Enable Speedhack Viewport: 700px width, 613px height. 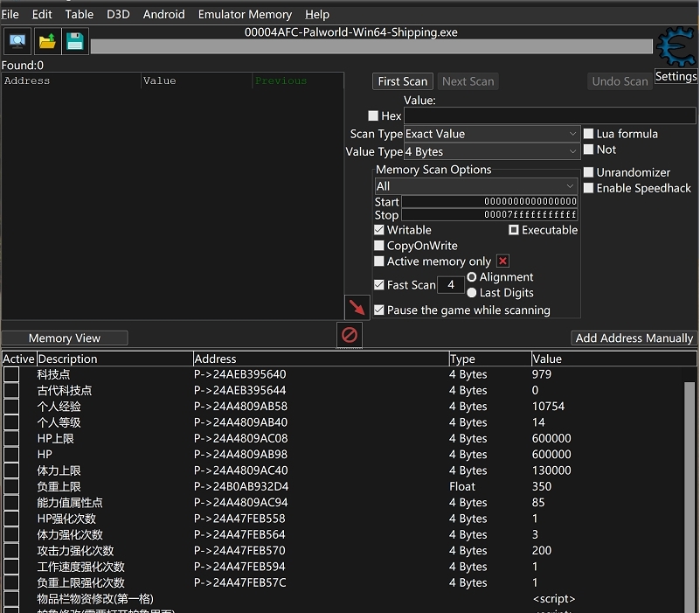click(588, 188)
